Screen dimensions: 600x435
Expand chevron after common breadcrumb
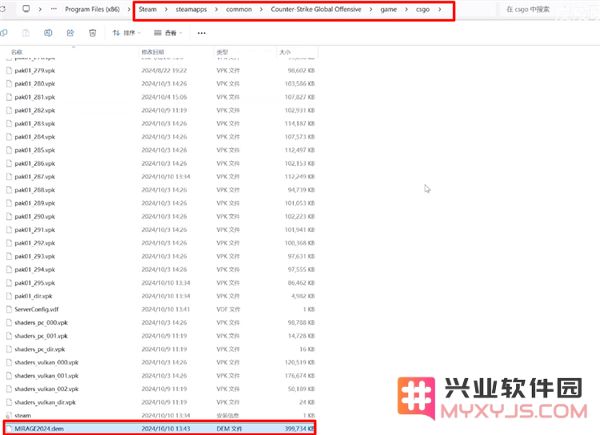pos(261,9)
